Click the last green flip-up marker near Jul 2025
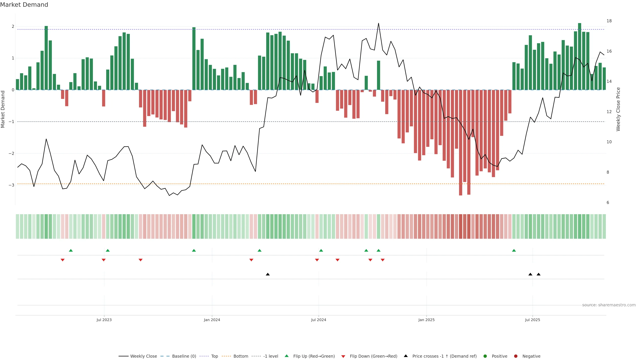The width and height of the screenshot is (644, 362). 514,251
